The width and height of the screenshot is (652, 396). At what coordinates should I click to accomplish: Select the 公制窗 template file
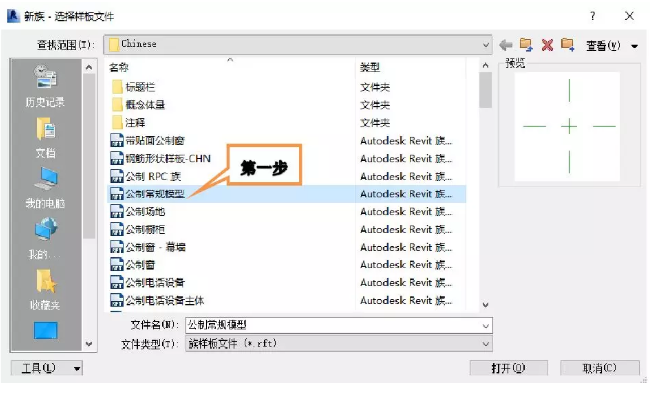click(133, 265)
